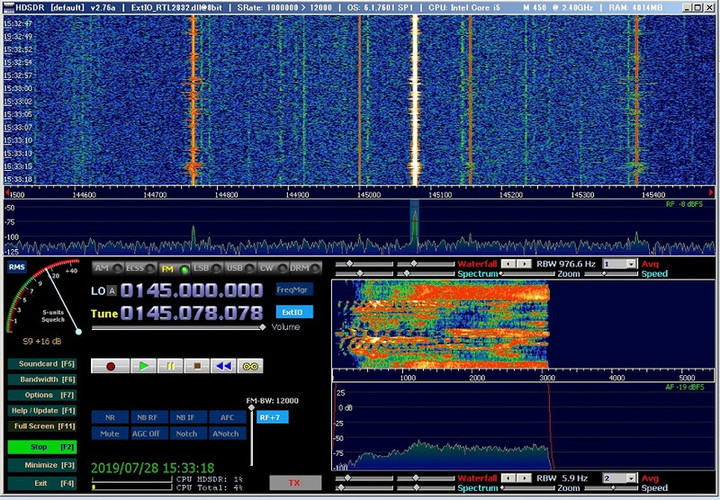
Task: Enable the ANotch auto-notch filter
Action: tap(227, 433)
